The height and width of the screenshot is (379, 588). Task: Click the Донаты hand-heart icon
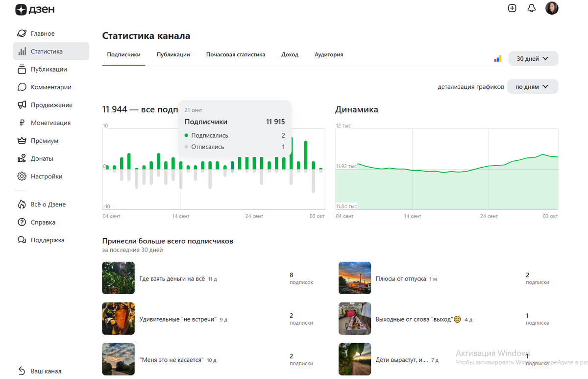pos(22,158)
